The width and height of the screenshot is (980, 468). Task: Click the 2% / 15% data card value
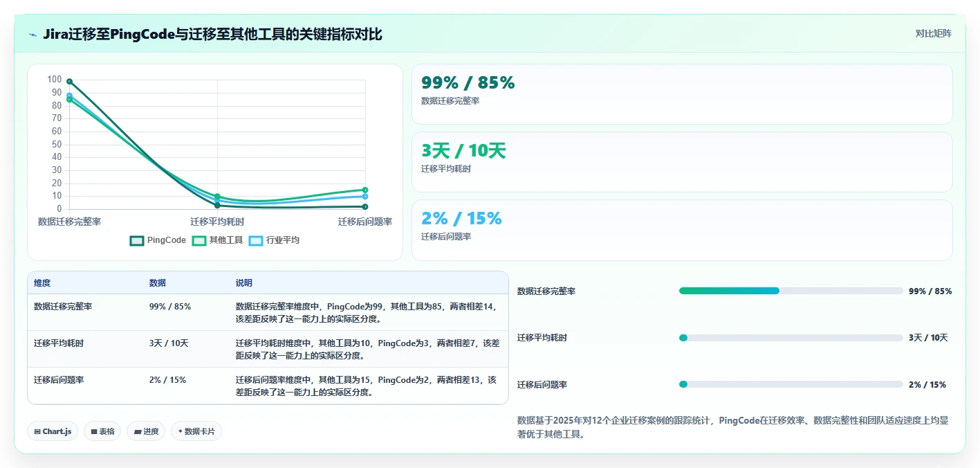tap(461, 219)
